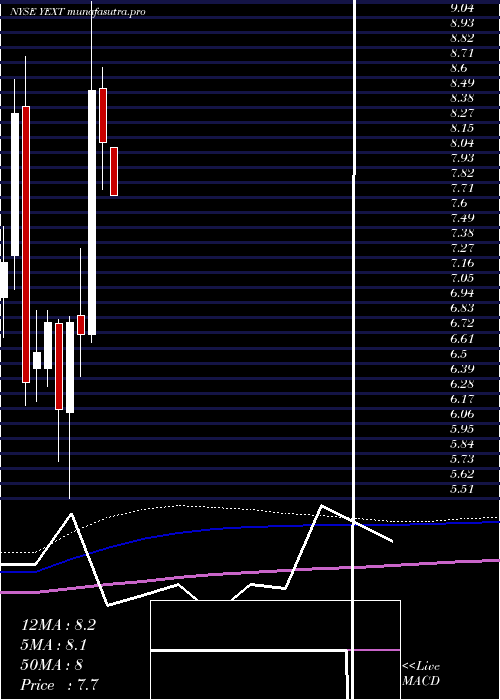Click the 7.27 price axis label
500x700 pixels.
[x=462, y=248]
